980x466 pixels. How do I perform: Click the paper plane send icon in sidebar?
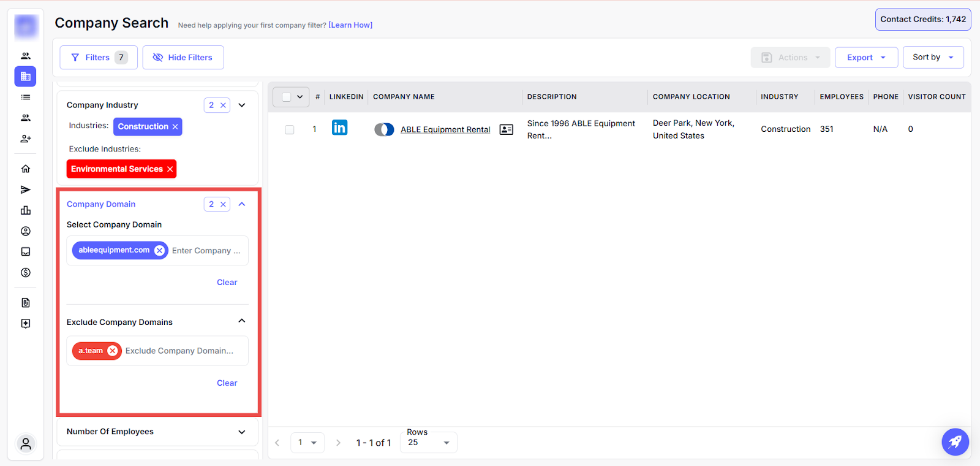pos(26,189)
